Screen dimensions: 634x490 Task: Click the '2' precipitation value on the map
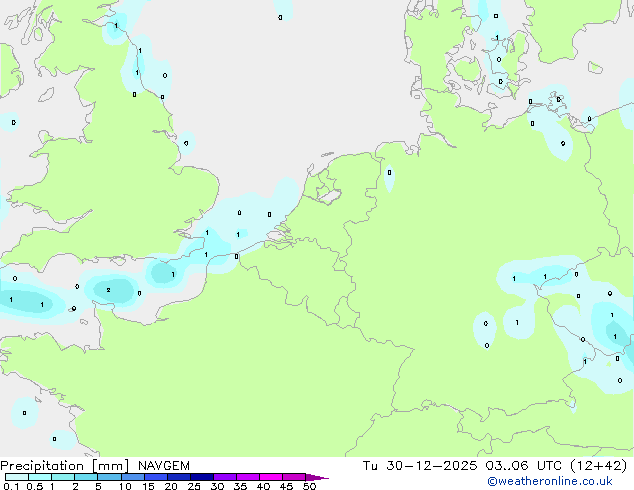point(108,290)
